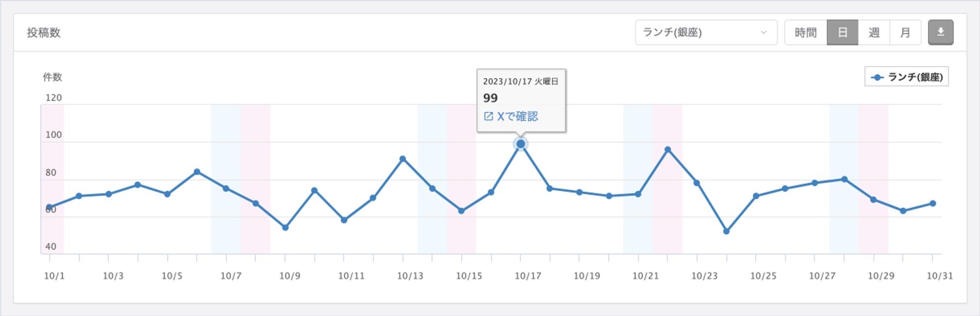Click the 10/15 x-axis label
Screen dimensions: 980x316
(x=469, y=276)
